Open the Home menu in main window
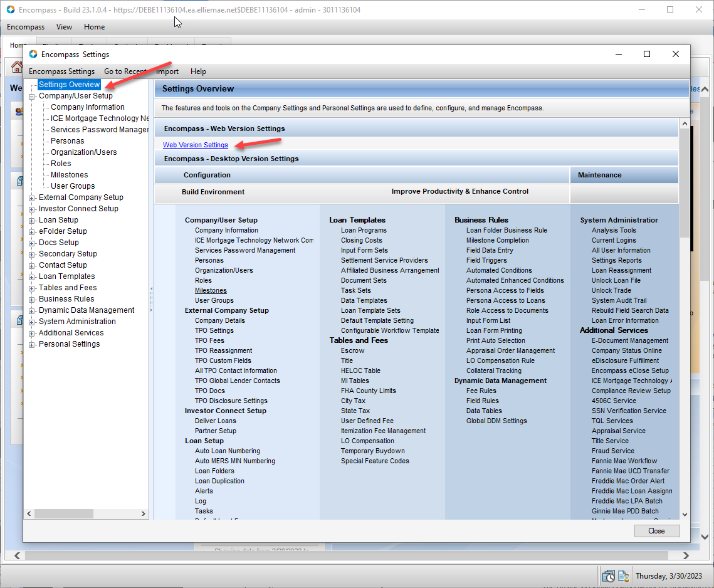The width and height of the screenshot is (714, 588). (94, 27)
